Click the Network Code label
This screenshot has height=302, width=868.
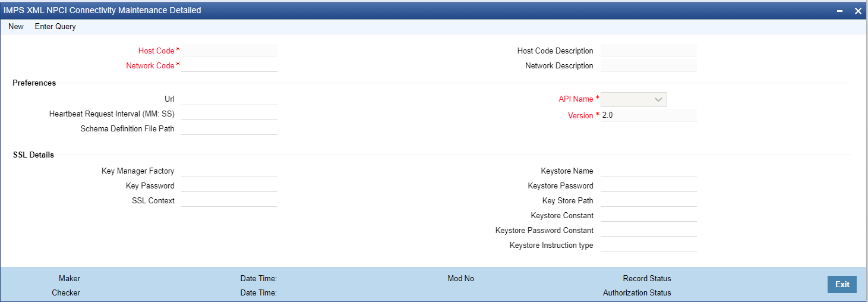pyautogui.click(x=150, y=65)
